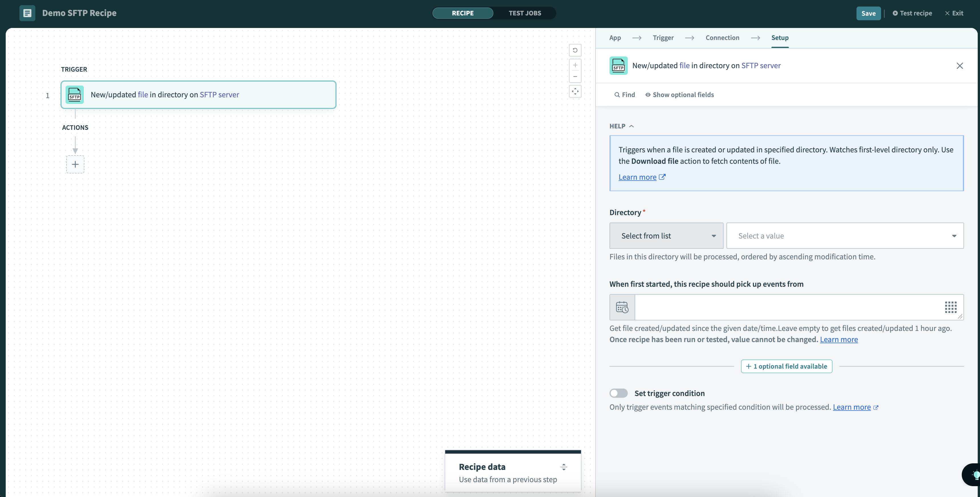
Task: Collapse the HELP section
Action: [622, 126]
